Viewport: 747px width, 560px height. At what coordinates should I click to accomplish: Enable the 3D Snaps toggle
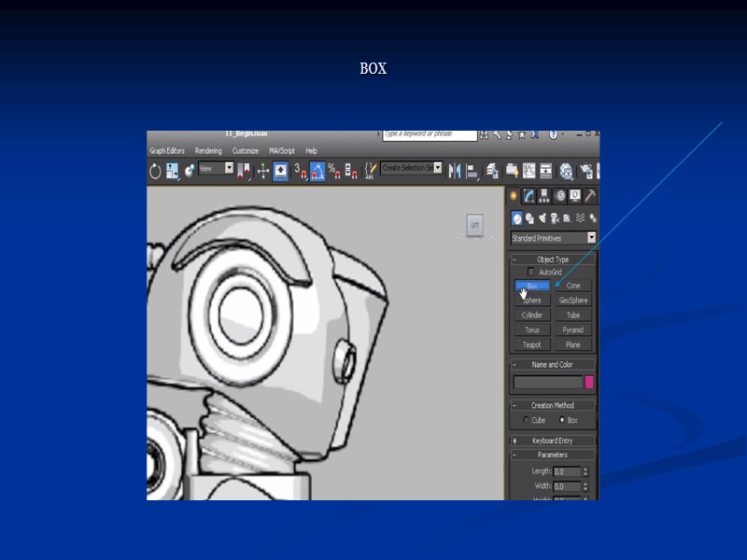[x=300, y=171]
